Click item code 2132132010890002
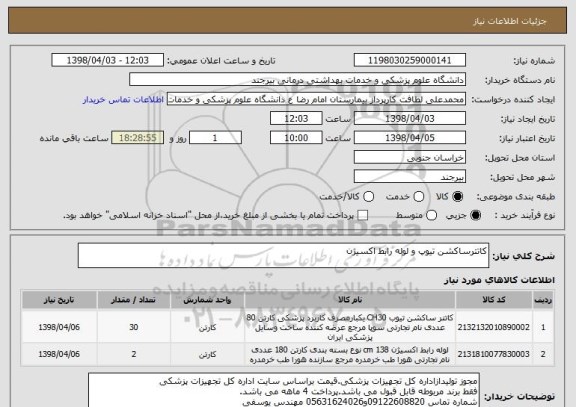The image size is (576, 407). (493, 327)
